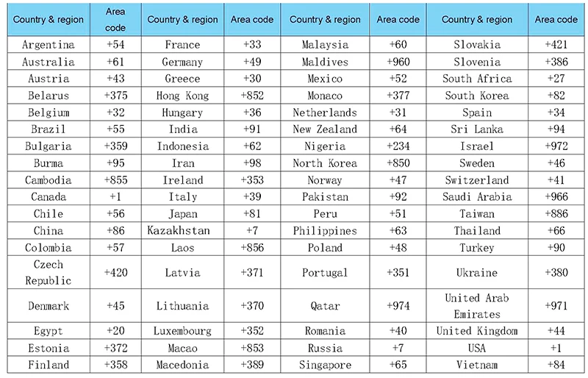Click the Vietnam country cell

(477, 365)
